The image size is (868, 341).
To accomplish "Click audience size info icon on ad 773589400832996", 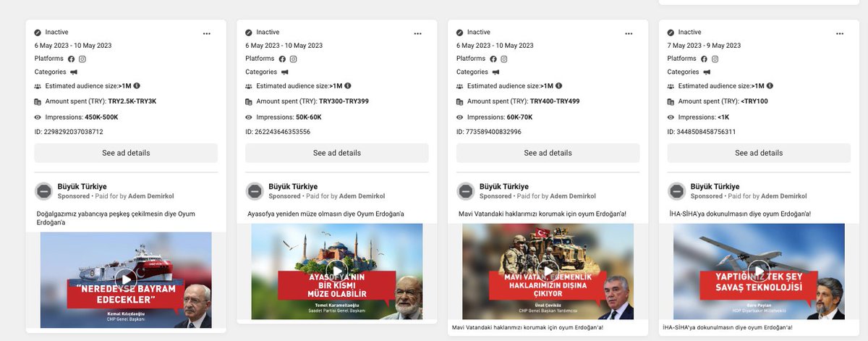I will pos(559,85).
